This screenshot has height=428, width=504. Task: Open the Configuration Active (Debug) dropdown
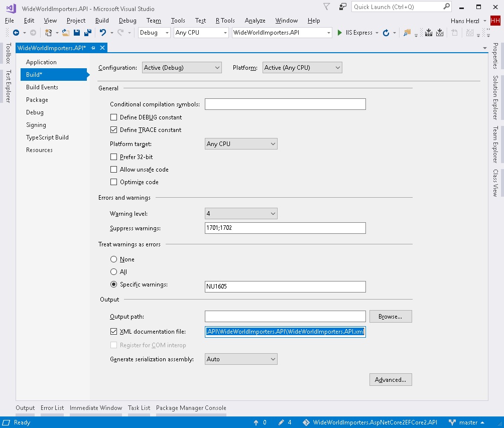pyautogui.click(x=182, y=68)
